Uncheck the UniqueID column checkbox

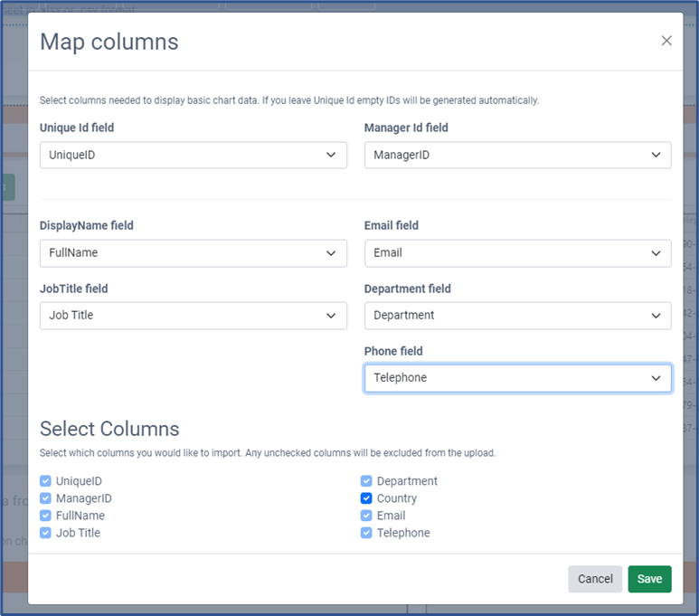tap(46, 481)
